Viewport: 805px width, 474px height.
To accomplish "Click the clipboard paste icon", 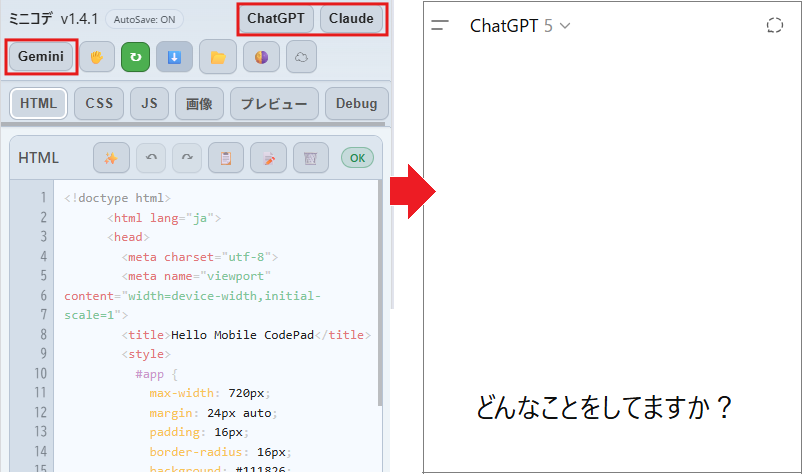I will [226, 158].
